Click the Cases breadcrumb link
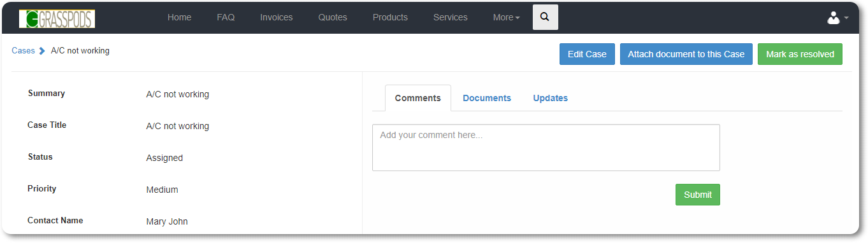 coord(23,51)
